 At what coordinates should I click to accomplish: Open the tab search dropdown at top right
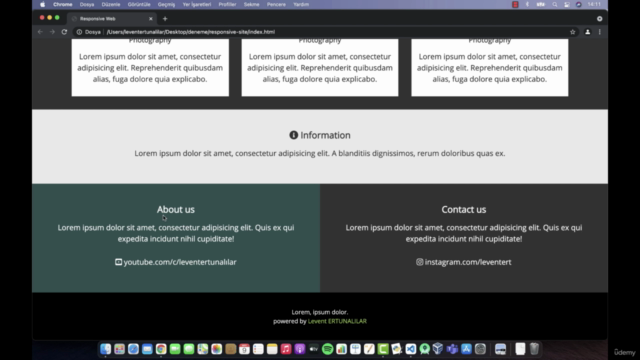(599, 19)
